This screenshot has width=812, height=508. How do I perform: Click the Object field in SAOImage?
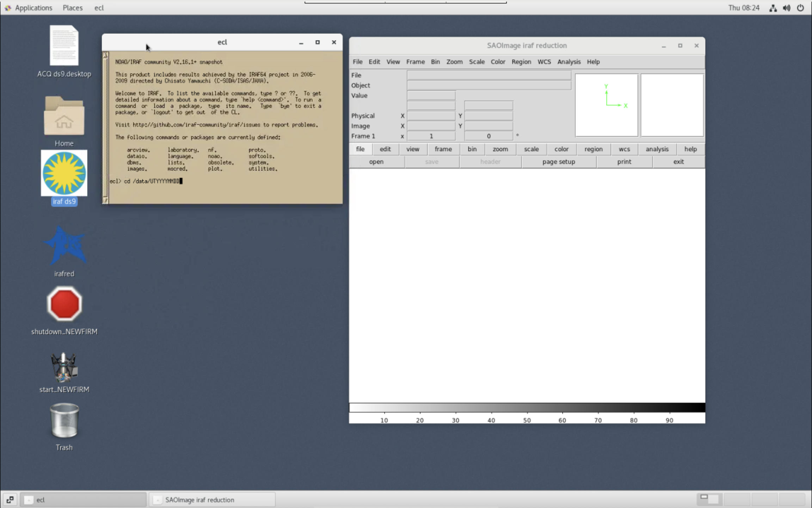click(x=489, y=85)
